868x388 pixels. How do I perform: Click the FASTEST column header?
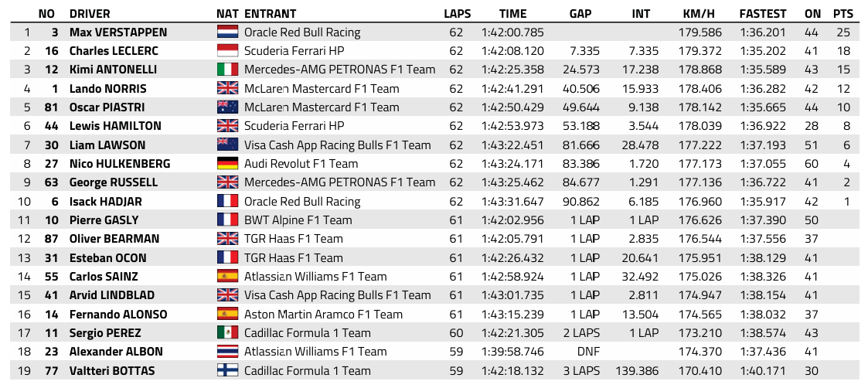pyautogui.click(x=762, y=14)
